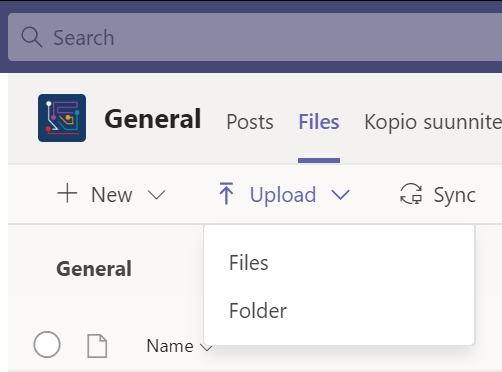Click the search magnifier icon

tap(32, 37)
